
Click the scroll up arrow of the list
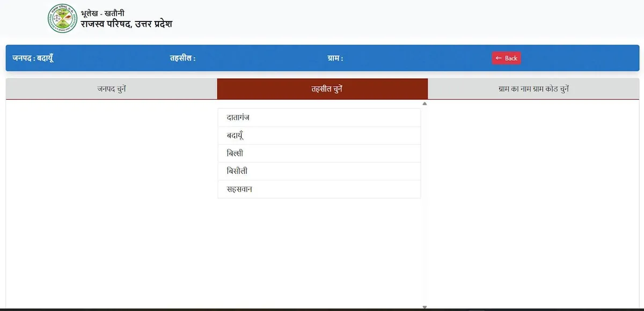425,103
